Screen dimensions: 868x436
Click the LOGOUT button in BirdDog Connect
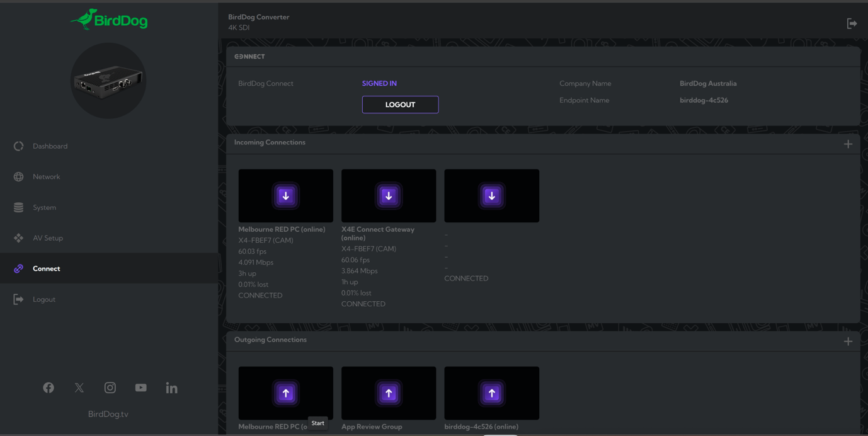point(400,105)
